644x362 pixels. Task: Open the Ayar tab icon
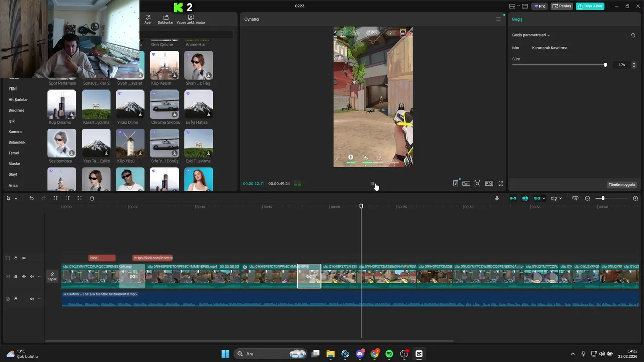[148, 19]
